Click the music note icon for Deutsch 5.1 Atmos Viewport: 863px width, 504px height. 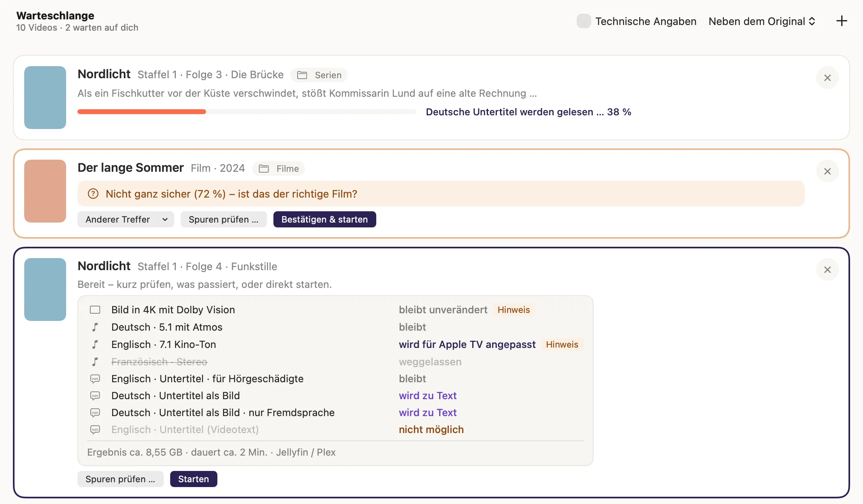coord(95,327)
